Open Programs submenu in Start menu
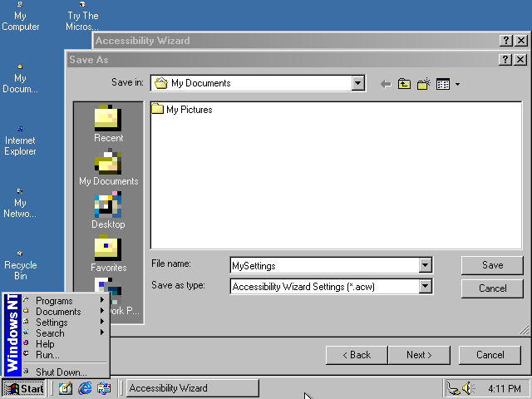This screenshot has height=399, width=532. tap(64, 301)
